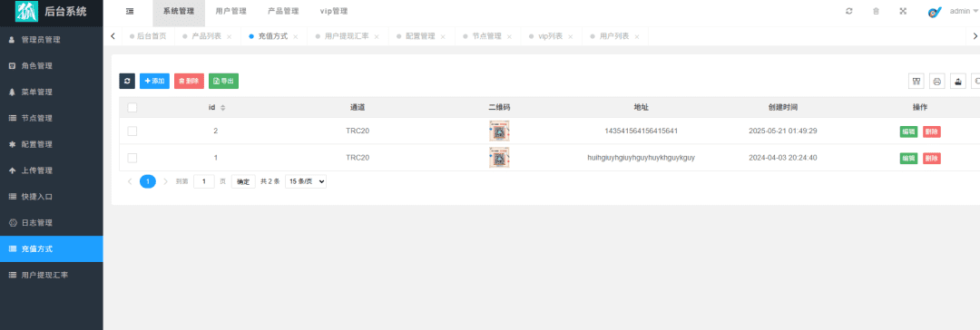980x330 pixels.
Task: Close the 配置管理 tab
Action: (443, 37)
